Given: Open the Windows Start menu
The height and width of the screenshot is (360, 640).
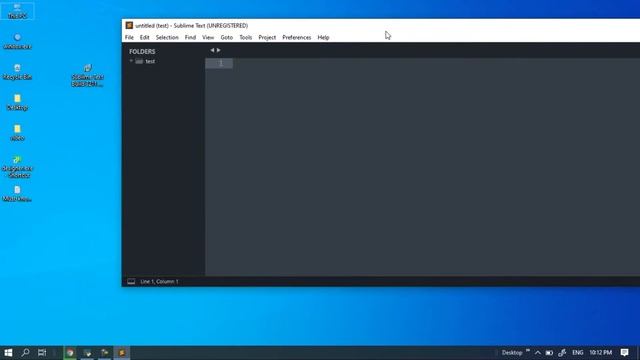Looking at the screenshot, I should [8, 353].
